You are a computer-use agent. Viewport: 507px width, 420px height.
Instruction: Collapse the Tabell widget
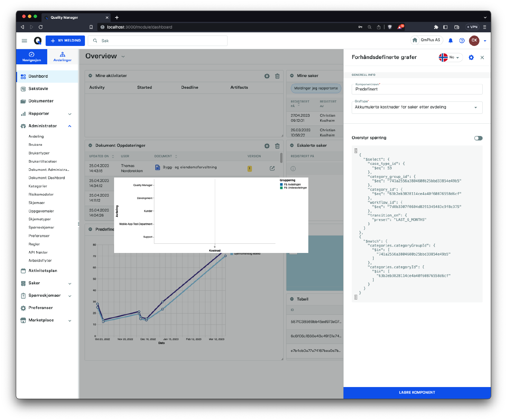(292, 299)
